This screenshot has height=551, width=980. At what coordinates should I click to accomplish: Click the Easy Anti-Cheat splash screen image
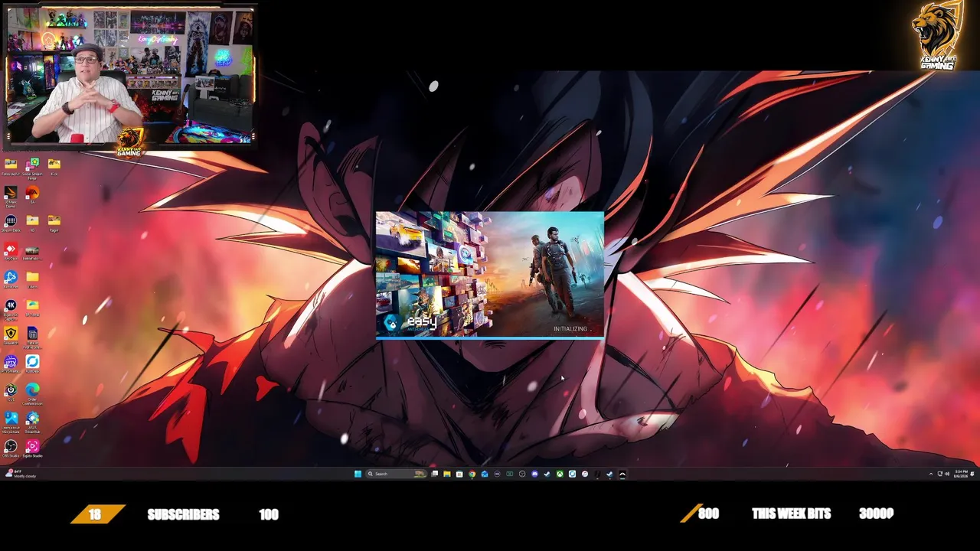coord(490,275)
